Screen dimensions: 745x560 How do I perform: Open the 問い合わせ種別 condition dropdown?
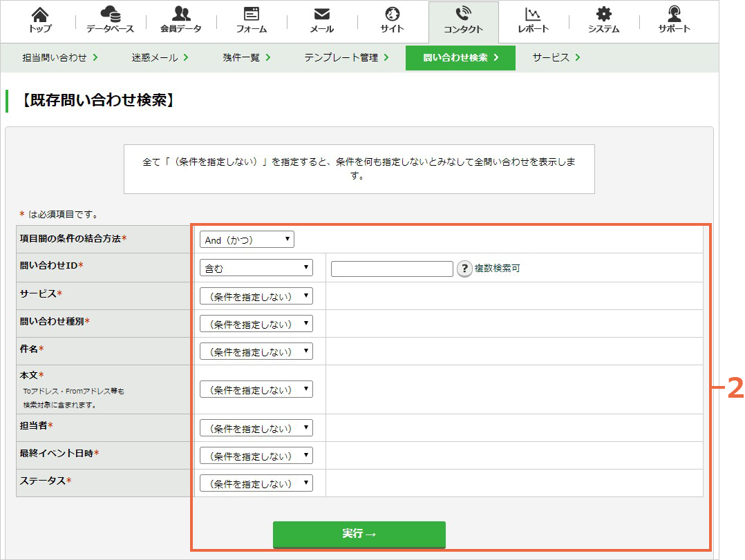pyautogui.click(x=256, y=324)
